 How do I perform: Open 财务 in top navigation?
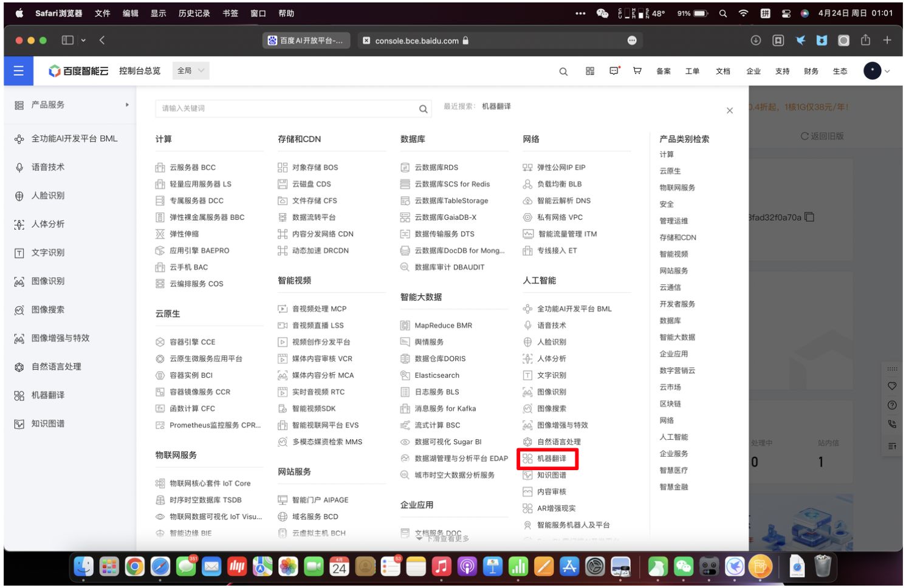[811, 71]
